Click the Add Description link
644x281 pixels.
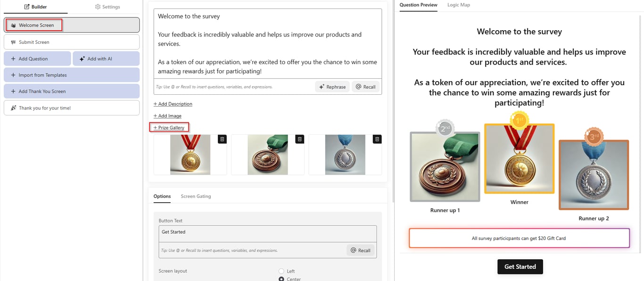pyautogui.click(x=173, y=104)
